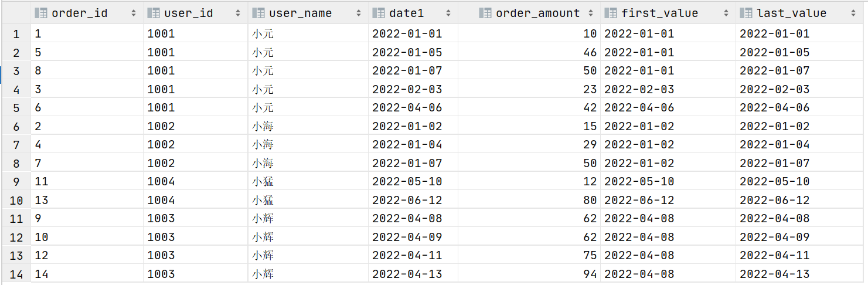Screen dimensions: 868x285
Task: Click the user_name column table icon
Action: [x=258, y=13]
